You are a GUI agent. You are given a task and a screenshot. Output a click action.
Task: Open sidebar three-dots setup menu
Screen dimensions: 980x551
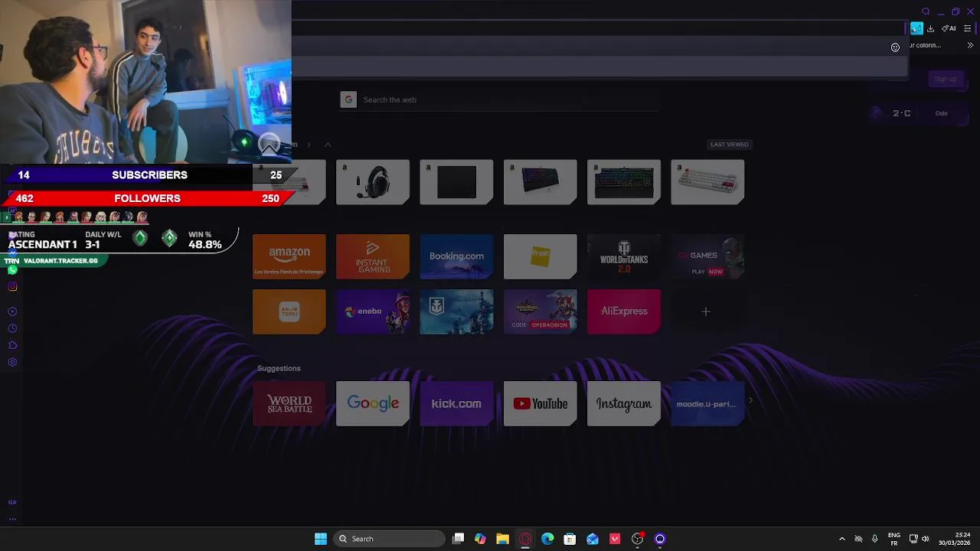point(12,519)
